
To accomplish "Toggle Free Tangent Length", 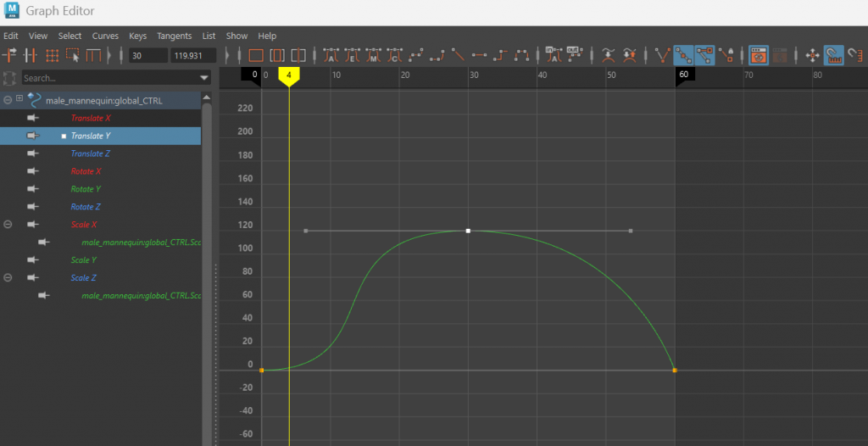I will (704, 55).
